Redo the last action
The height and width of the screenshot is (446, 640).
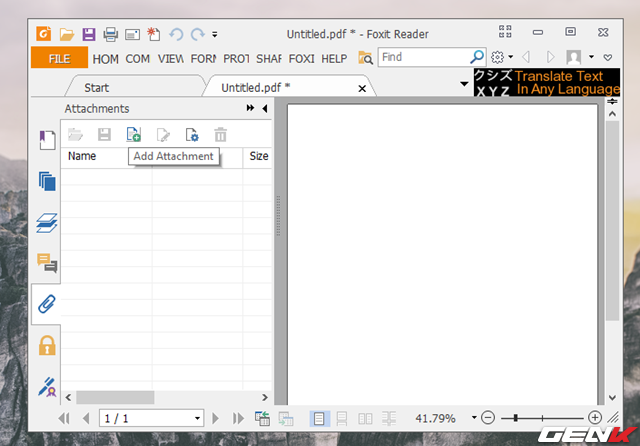198,34
